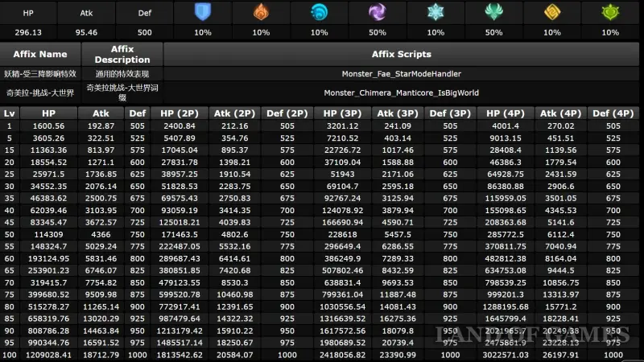Click the Electro 50% resistance value
Viewport: 644px width, 362px height.
tap(378, 32)
